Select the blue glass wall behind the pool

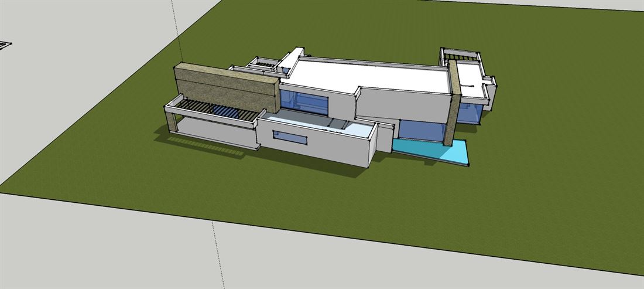point(422,131)
